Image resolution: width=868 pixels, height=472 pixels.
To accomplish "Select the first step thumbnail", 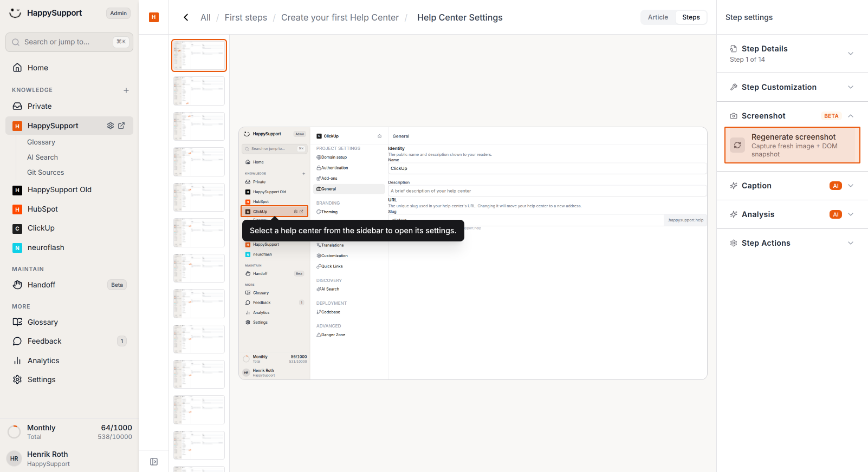I will coord(199,55).
